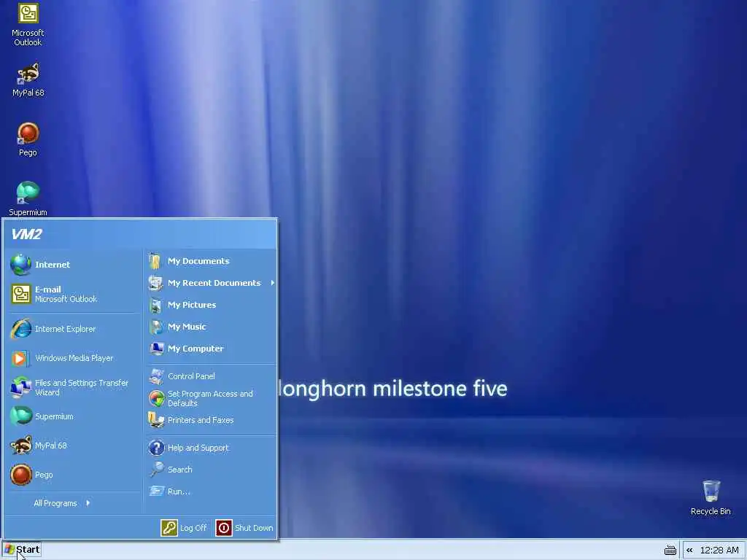Click the 12:28 AM clock
The height and width of the screenshot is (560, 747).
(719, 551)
